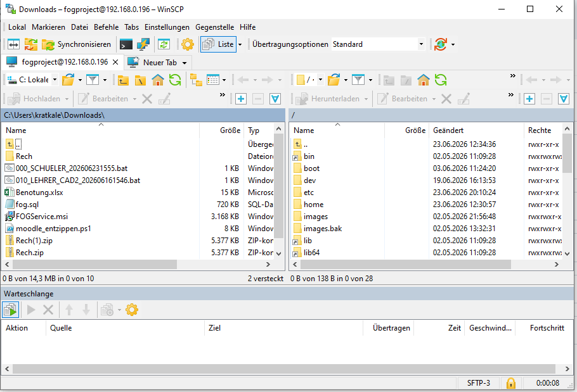Open the Datei menu
The image size is (577, 392).
(x=79, y=27)
